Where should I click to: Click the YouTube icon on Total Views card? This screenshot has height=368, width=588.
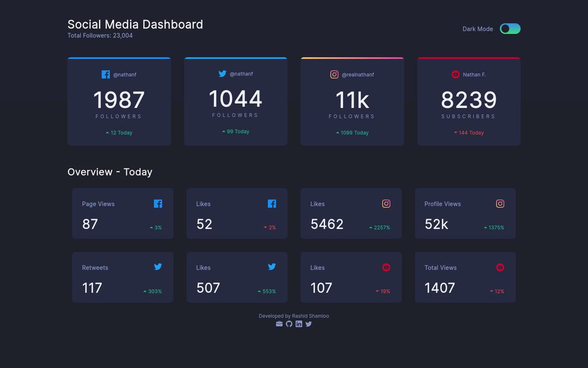click(x=500, y=268)
